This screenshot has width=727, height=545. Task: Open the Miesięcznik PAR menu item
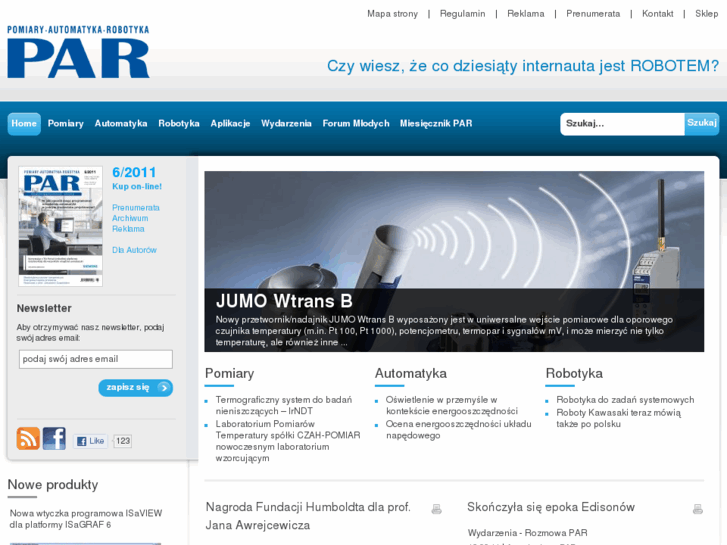[x=436, y=123]
